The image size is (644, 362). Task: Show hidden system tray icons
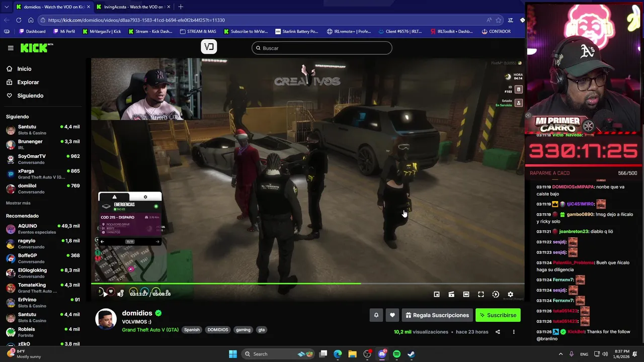(x=560, y=354)
